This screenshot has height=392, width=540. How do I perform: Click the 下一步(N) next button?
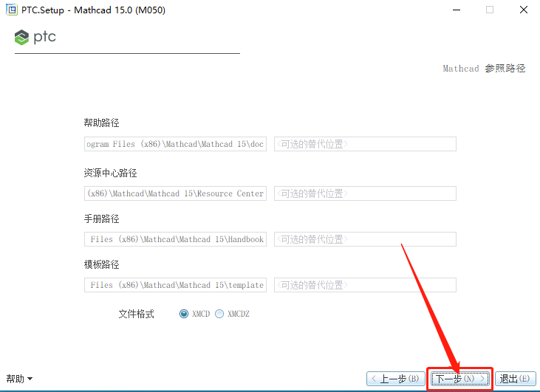click(x=460, y=379)
